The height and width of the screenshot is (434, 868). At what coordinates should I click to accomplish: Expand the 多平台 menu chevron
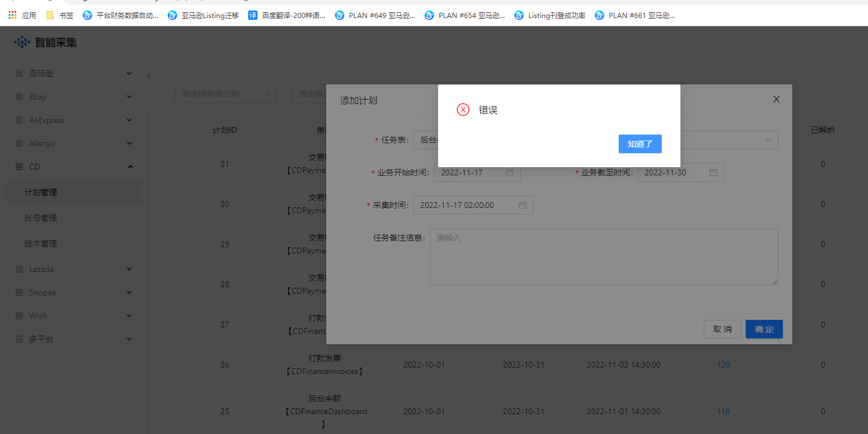(129, 338)
